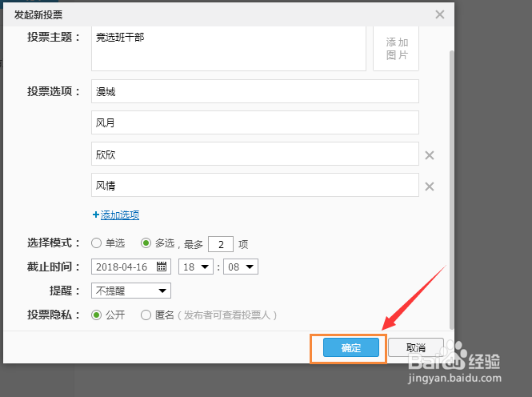532x397 pixels.
Task: Click the dialog vertical scrollbar
Action: (451, 190)
